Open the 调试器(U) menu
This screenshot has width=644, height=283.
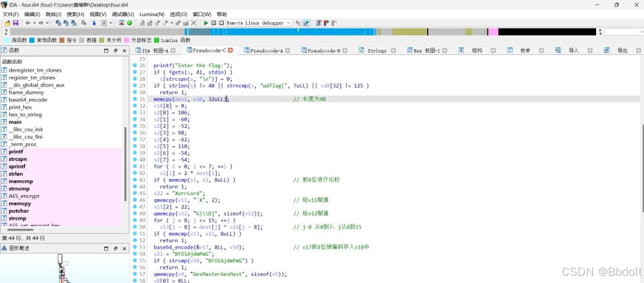[123, 14]
